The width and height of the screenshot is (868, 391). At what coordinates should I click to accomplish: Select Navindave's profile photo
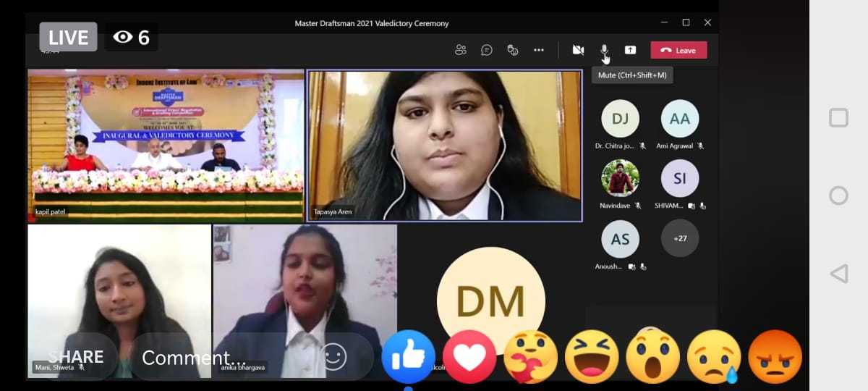pos(621,178)
